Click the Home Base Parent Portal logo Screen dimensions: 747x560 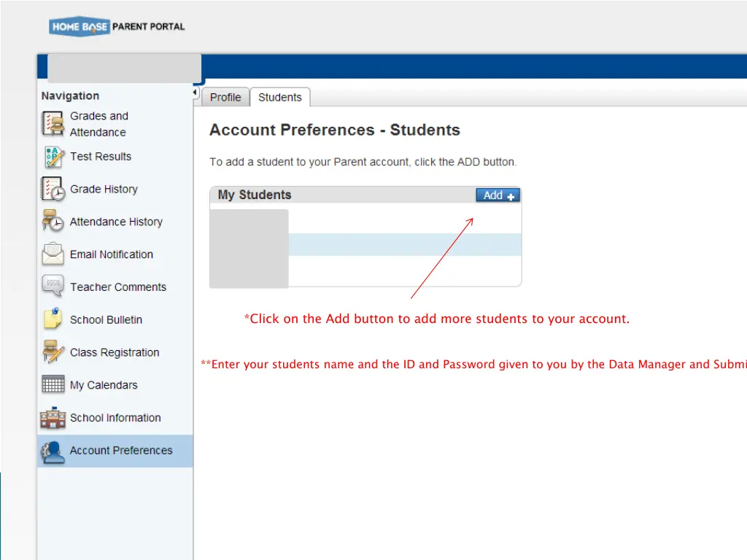(x=117, y=27)
